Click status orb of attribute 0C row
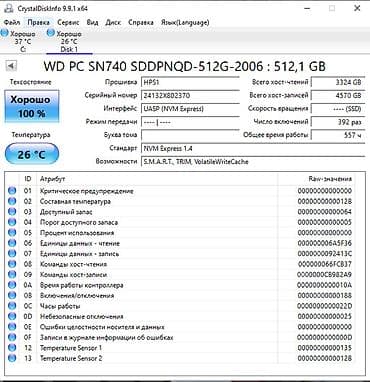Screen dimensions: 370x382 12,306
